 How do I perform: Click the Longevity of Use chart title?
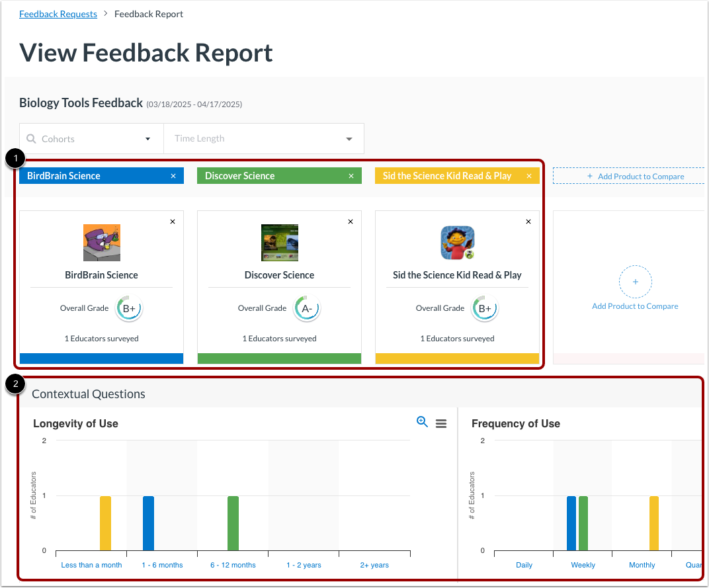(x=75, y=423)
